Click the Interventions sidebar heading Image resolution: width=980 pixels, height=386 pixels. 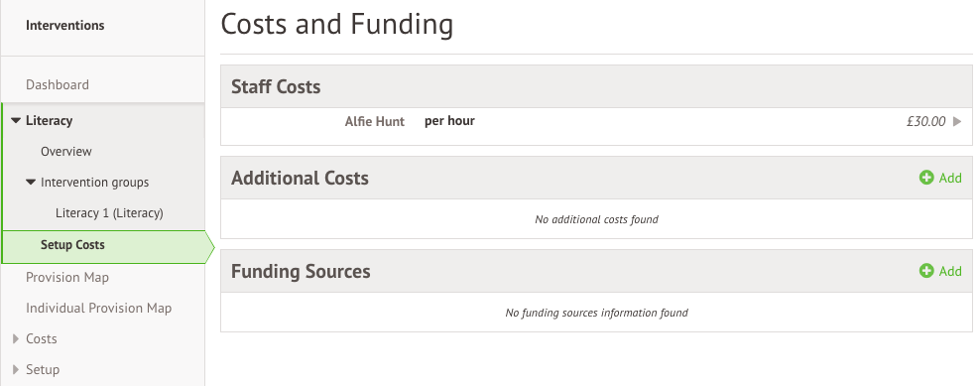pyautogui.click(x=65, y=26)
